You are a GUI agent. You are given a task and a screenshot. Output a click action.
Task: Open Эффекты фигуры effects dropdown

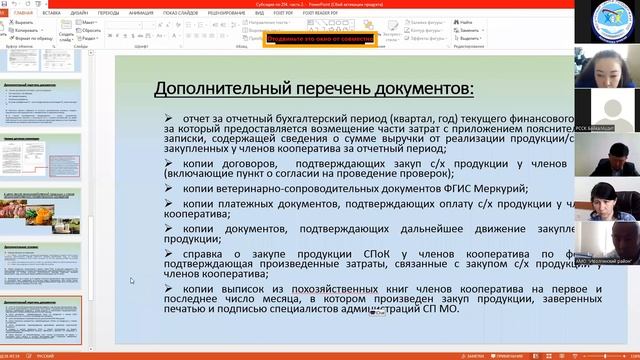point(426,38)
